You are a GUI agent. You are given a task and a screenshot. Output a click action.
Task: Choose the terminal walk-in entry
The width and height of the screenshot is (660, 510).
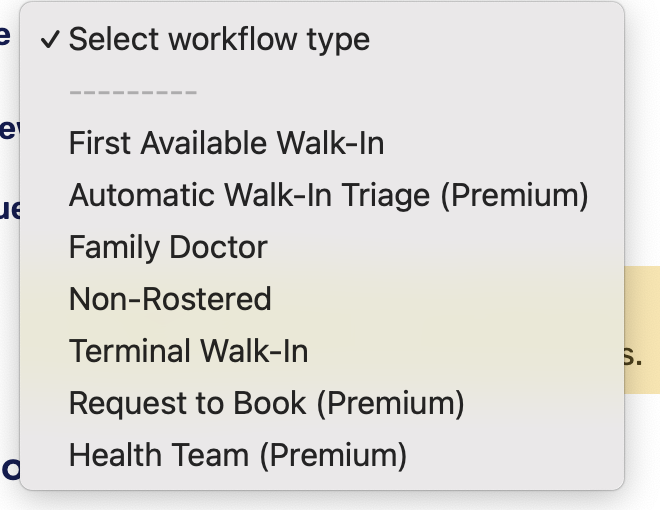tap(188, 351)
